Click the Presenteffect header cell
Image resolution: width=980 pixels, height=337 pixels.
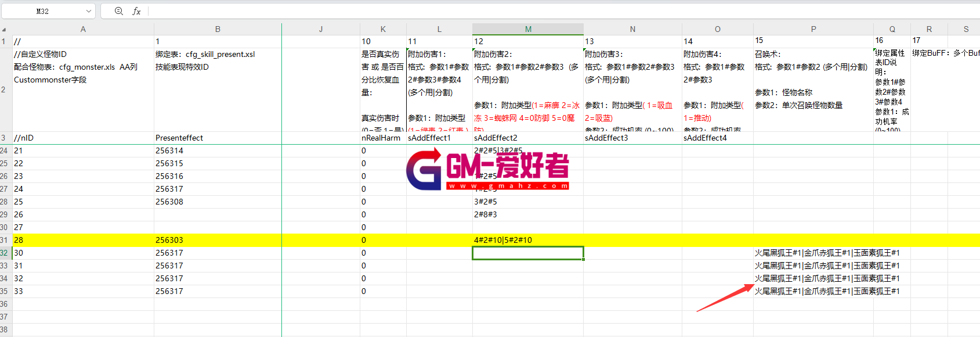218,138
